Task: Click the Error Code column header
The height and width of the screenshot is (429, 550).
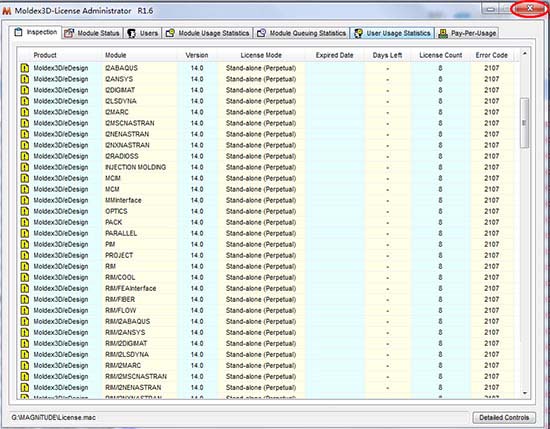Action: click(491, 55)
